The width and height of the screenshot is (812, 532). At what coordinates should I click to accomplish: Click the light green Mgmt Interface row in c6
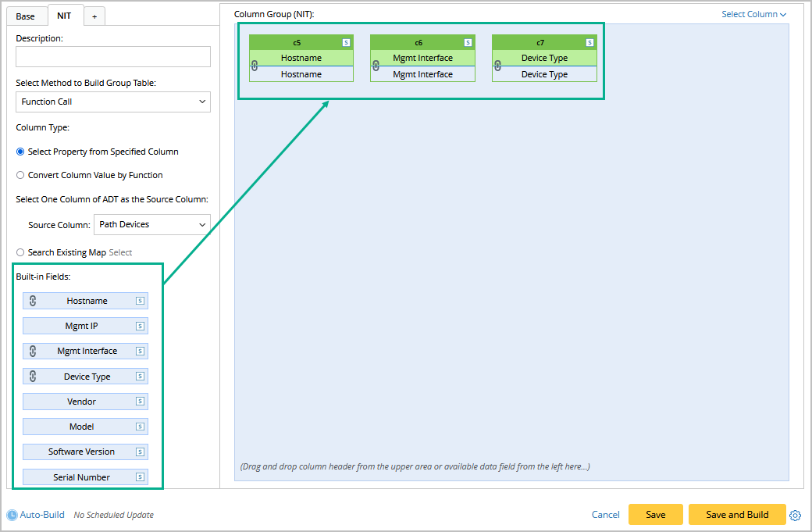[422, 58]
